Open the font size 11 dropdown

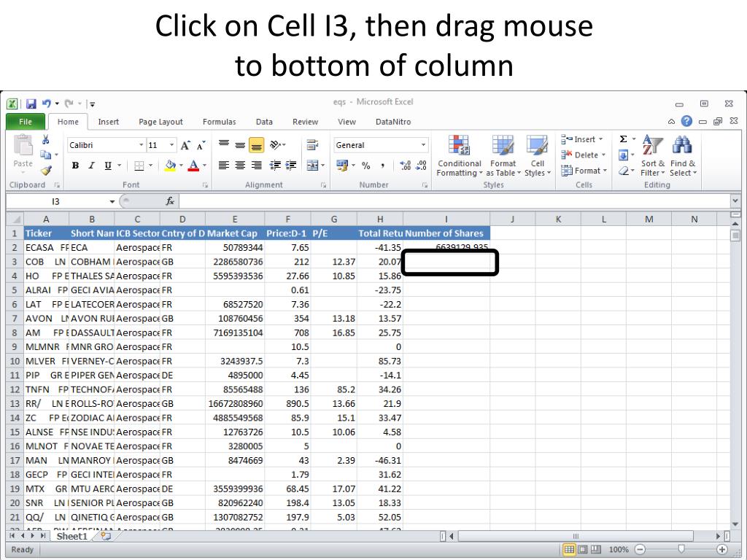tap(171, 145)
